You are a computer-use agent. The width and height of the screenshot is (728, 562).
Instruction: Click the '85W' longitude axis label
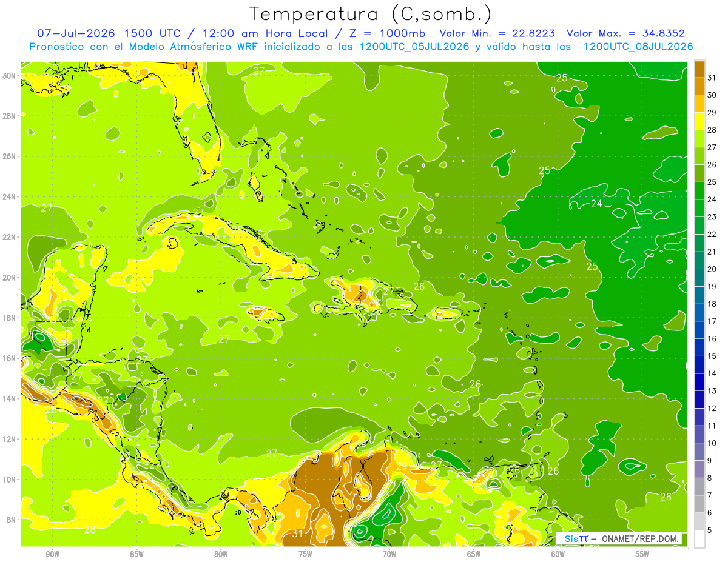point(136,554)
